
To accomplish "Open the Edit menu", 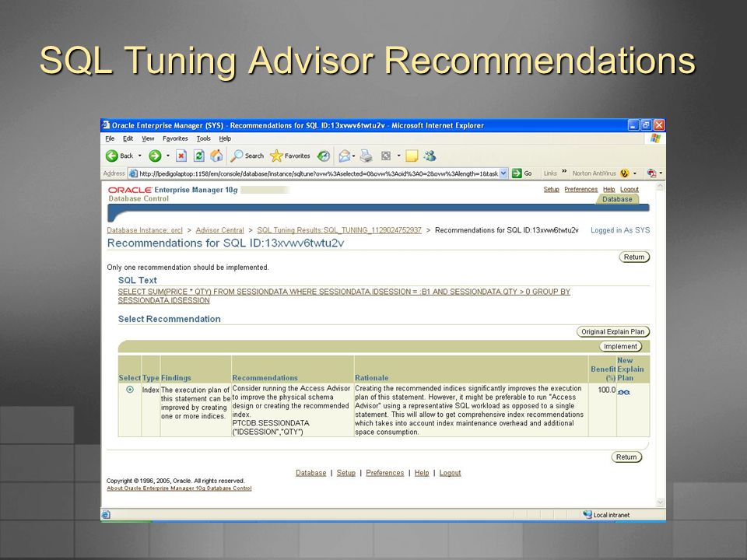I will pyautogui.click(x=128, y=138).
